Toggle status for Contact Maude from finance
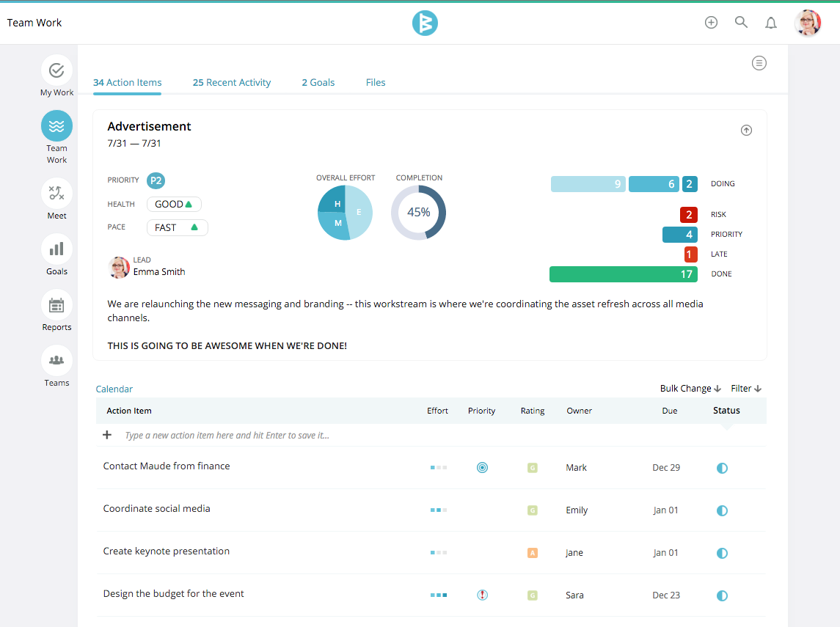The height and width of the screenshot is (627, 840). (x=722, y=468)
